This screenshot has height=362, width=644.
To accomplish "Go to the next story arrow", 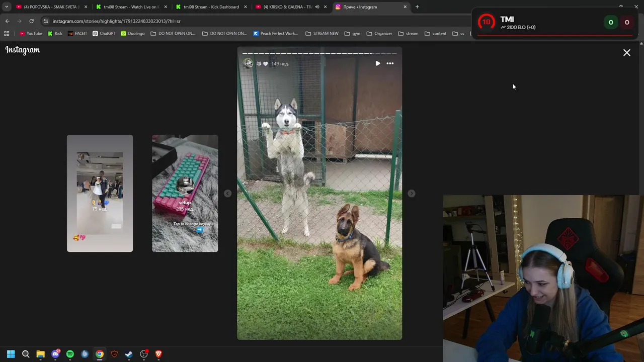I will pyautogui.click(x=412, y=194).
